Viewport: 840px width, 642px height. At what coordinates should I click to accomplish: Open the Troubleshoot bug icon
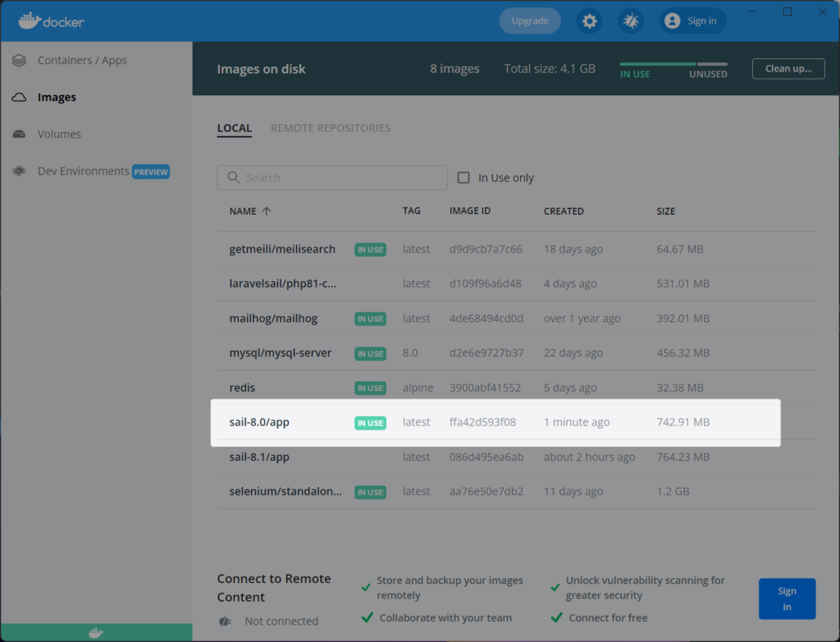pyautogui.click(x=631, y=20)
